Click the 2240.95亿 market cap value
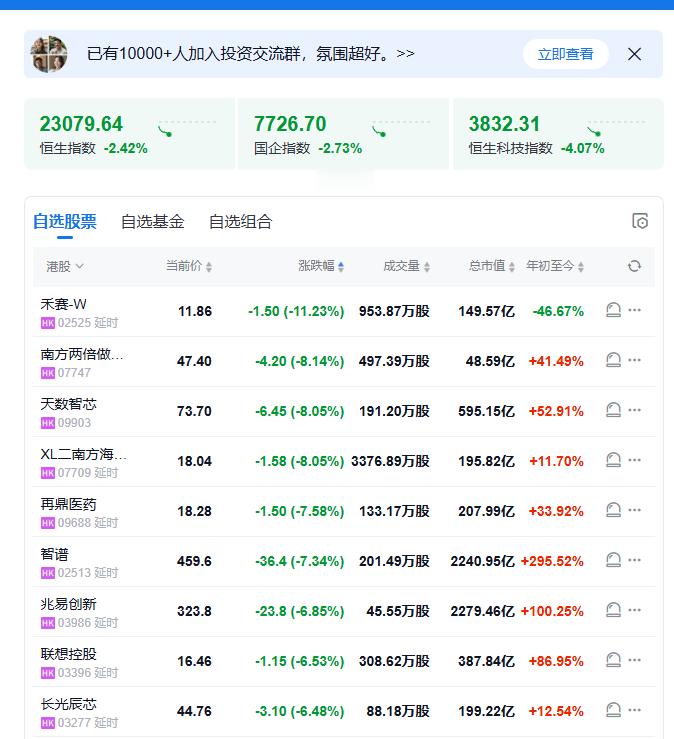This screenshot has width=674, height=739. click(x=483, y=561)
